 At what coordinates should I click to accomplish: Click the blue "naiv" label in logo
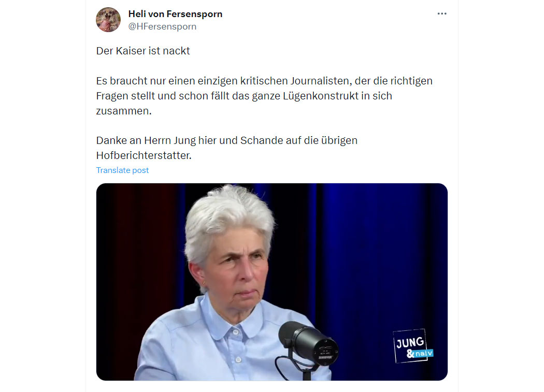click(424, 353)
